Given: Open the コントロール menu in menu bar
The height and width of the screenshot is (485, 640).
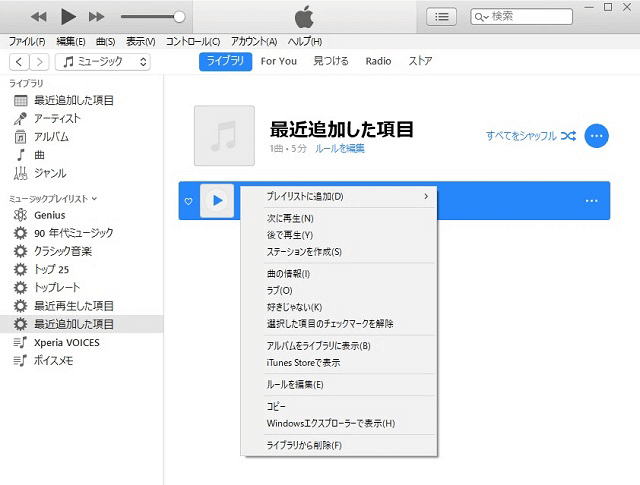Looking at the screenshot, I should tap(192, 42).
